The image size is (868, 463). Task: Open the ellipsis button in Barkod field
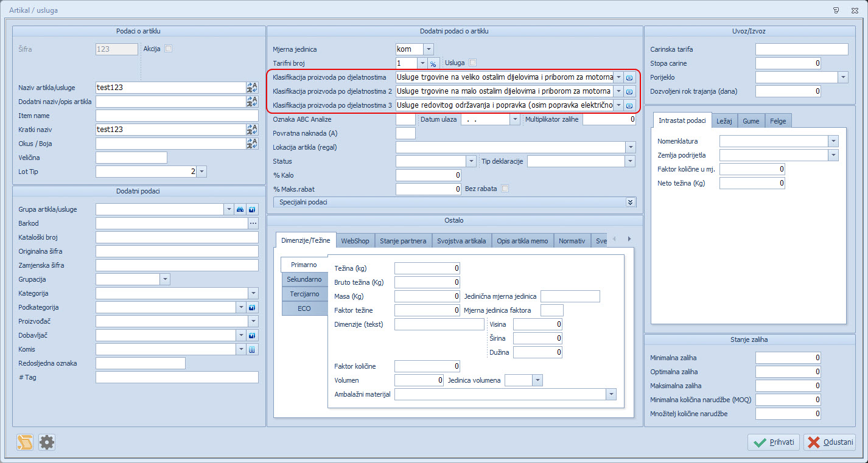(x=253, y=223)
